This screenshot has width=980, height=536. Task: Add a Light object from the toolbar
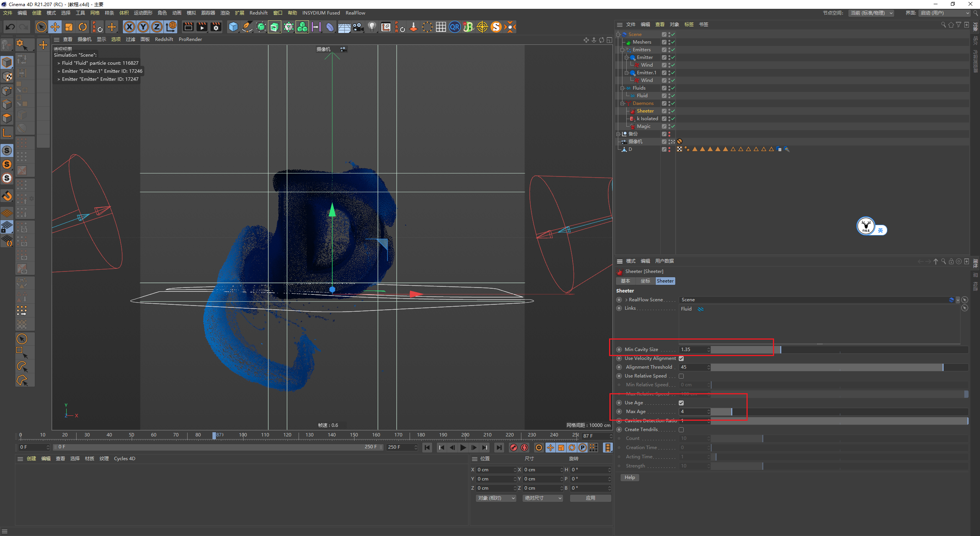click(x=372, y=27)
